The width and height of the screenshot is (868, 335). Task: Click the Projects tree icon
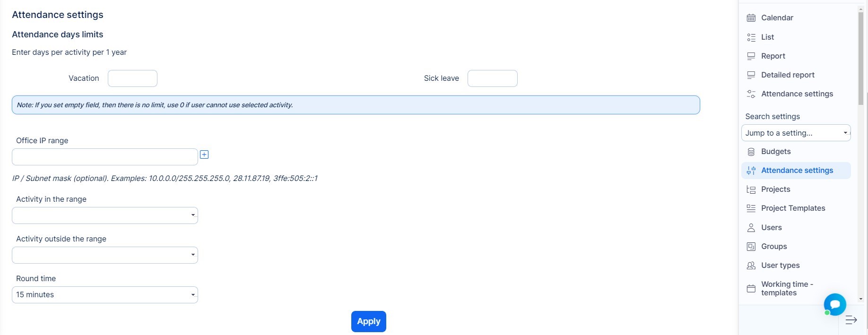point(751,189)
